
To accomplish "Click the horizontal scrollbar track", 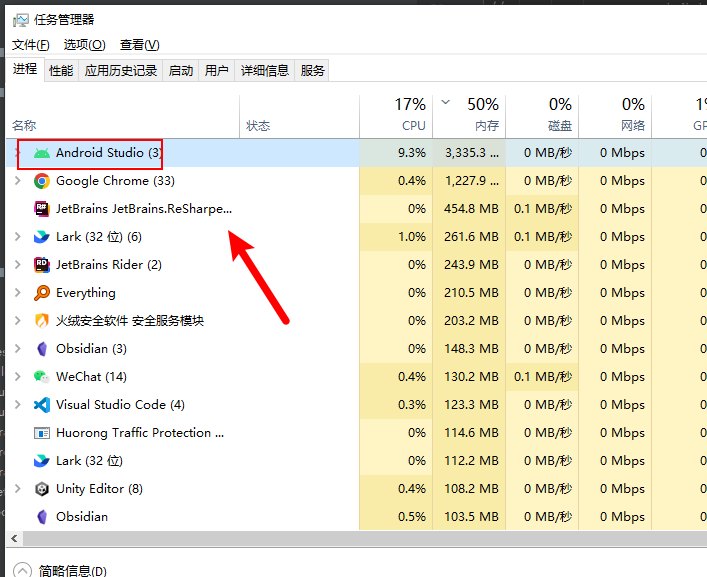I will [x=365, y=539].
